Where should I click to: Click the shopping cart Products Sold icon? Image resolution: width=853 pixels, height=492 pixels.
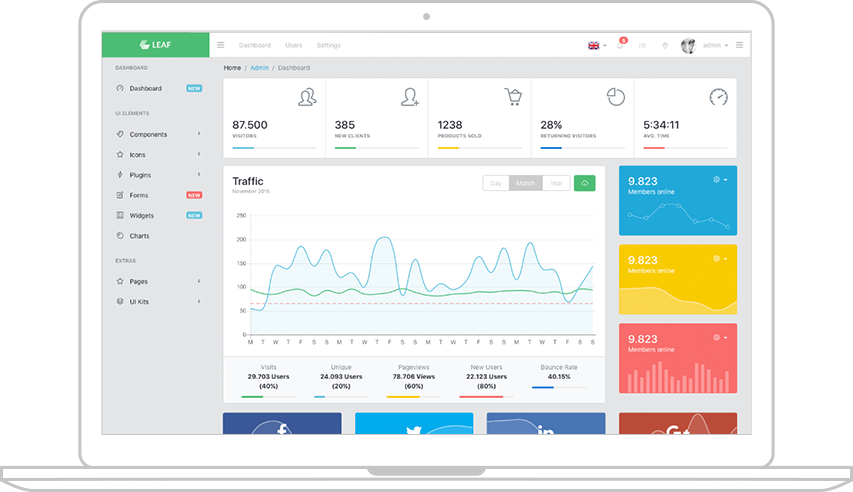pos(512,96)
